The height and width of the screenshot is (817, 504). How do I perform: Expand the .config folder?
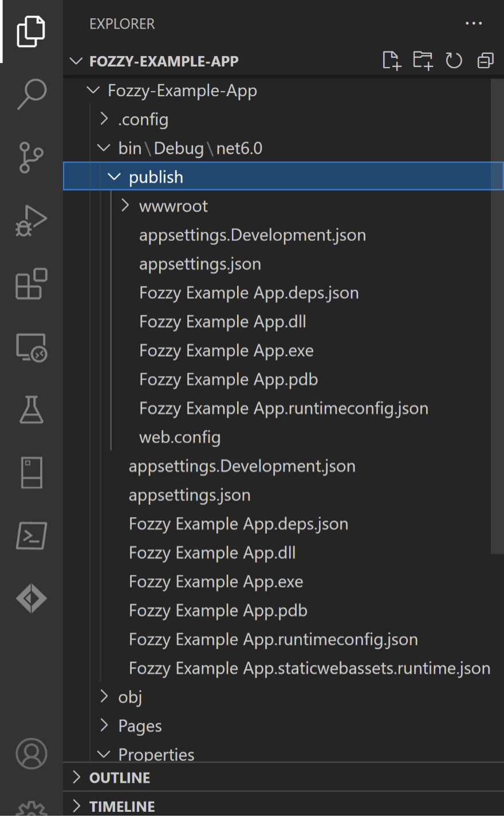click(x=143, y=120)
